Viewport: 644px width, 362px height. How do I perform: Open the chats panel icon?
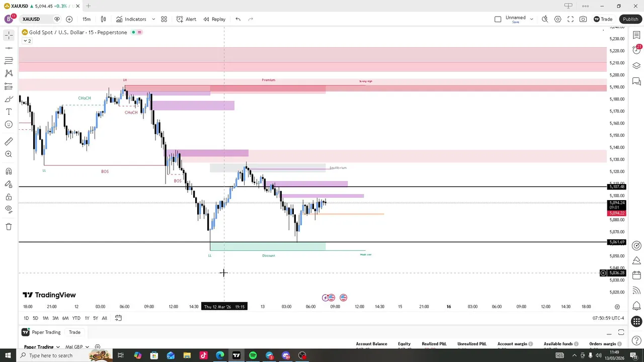coord(636,81)
